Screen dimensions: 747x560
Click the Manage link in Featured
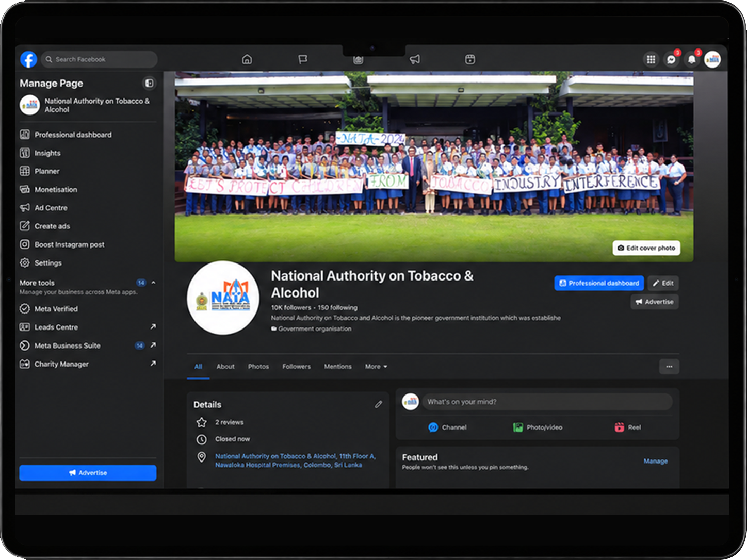tap(656, 461)
